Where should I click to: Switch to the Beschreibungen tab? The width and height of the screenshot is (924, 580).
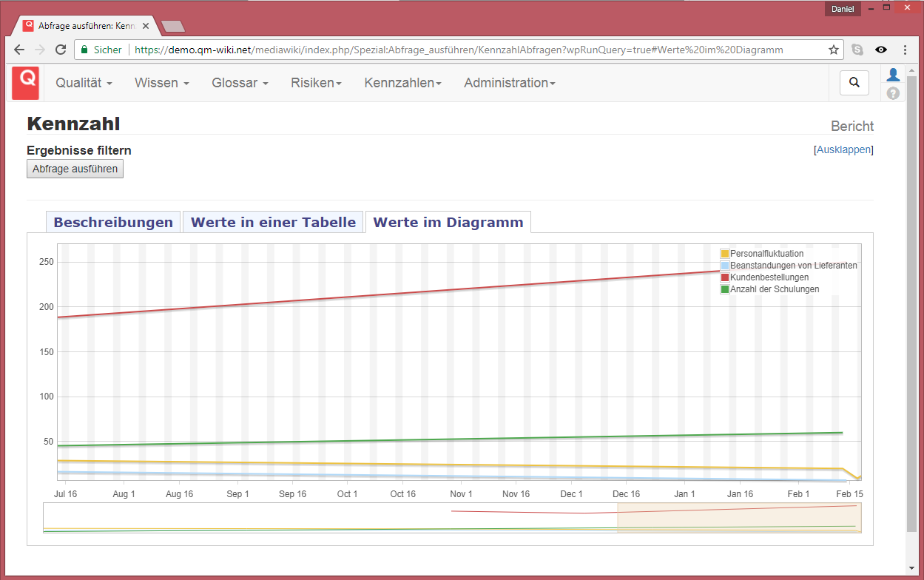tap(113, 222)
